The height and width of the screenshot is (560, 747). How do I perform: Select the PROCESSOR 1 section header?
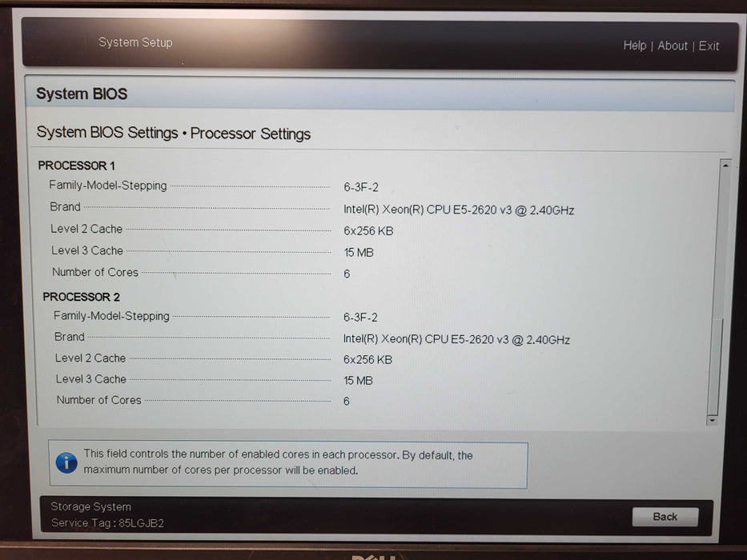(76, 166)
